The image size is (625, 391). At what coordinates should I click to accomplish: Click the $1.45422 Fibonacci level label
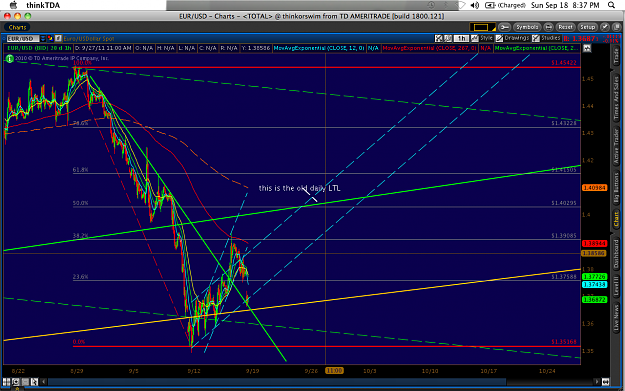click(564, 63)
